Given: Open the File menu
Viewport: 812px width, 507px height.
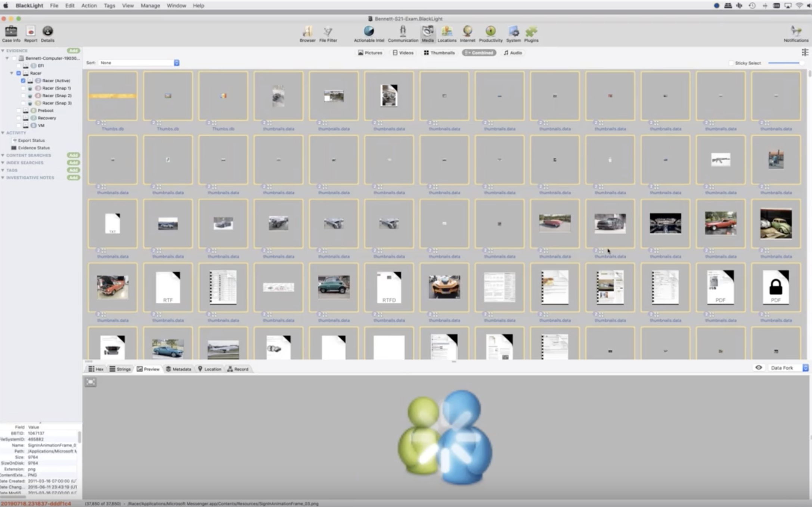Looking at the screenshot, I should point(54,6).
